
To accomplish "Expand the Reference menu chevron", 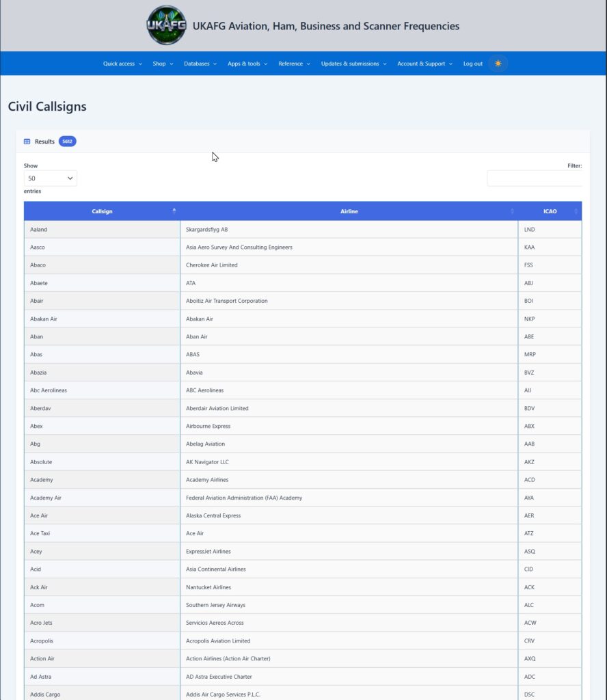I will coord(308,64).
